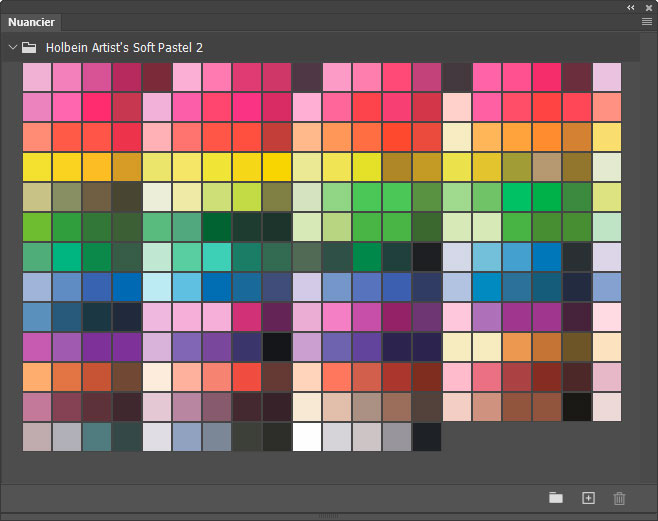Select the Holbein Artist's Soft Pastel 2 group name
658x521 pixels.
[x=124, y=47]
